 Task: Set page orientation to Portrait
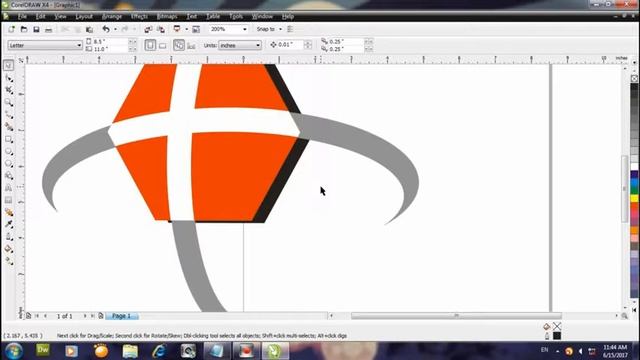[150, 45]
